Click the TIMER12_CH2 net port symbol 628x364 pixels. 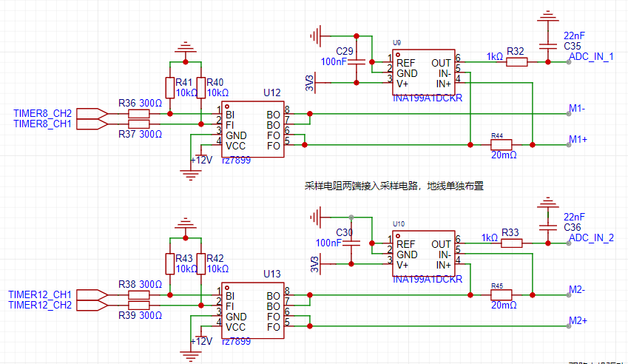point(92,306)
